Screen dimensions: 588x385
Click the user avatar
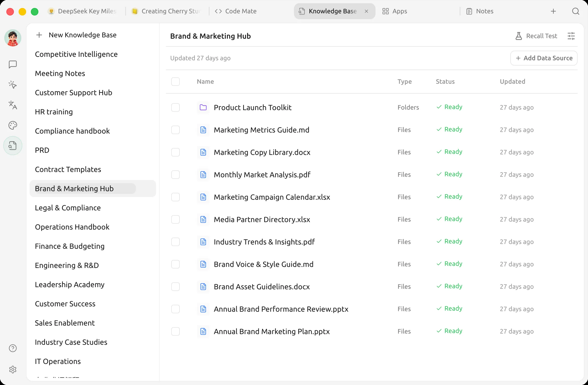pos(13,38)
